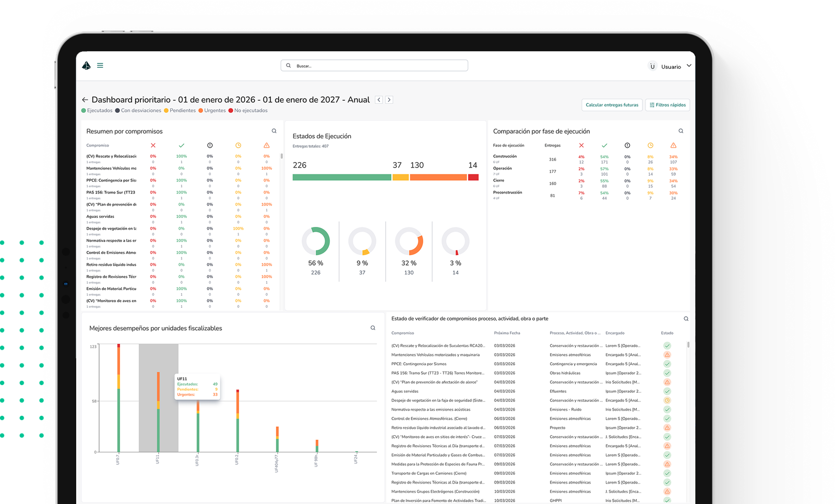Click search icon in Comparación por fase panel
Viewport: 835px width, 504px height.
(x=681, y=131)
